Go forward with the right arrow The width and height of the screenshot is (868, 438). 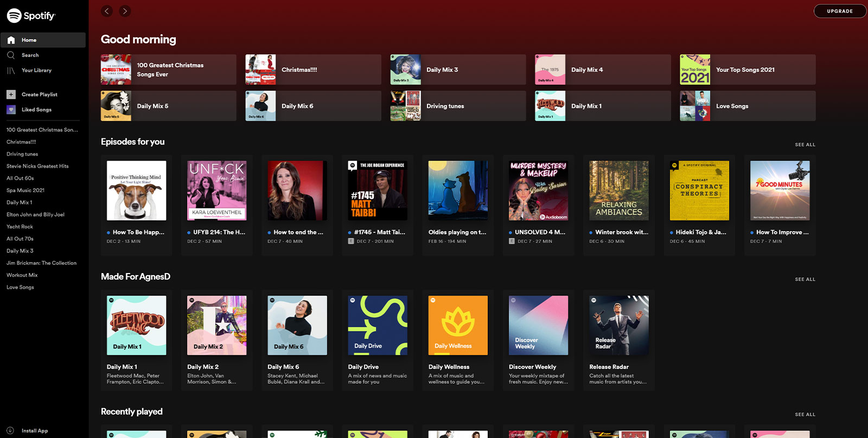125,11
